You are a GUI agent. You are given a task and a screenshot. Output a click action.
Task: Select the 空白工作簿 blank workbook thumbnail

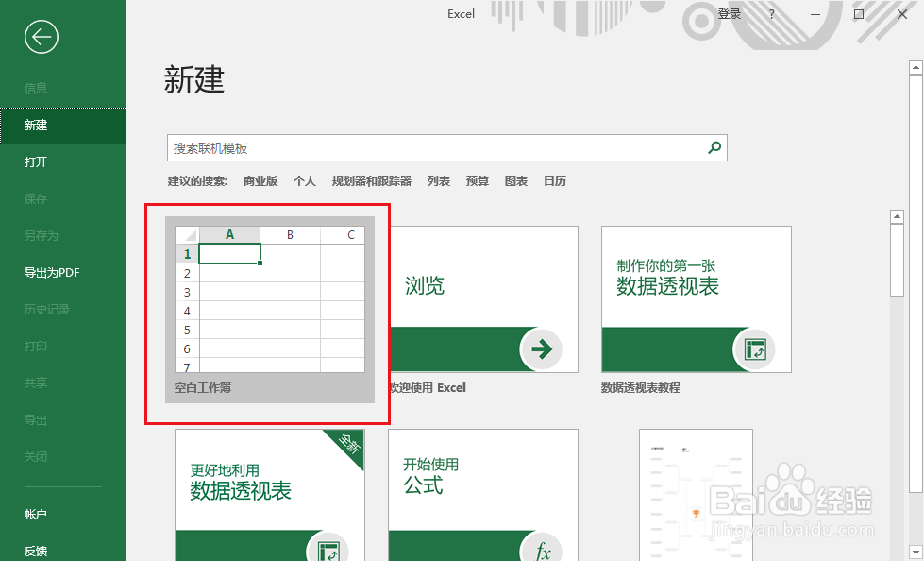(270, 310)
